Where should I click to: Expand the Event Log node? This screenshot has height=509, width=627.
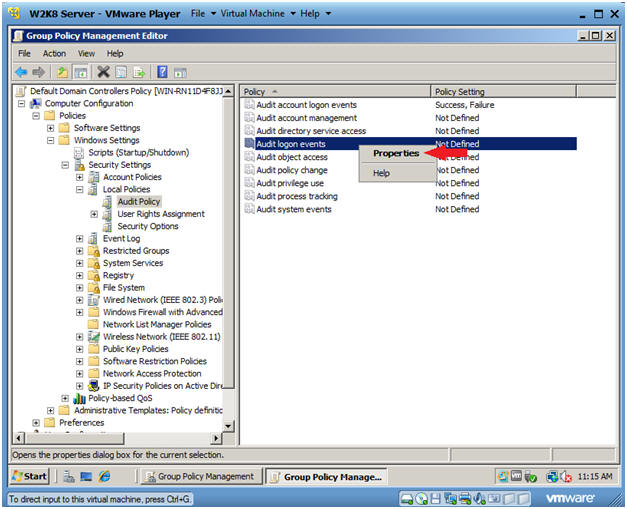(80, 239)
